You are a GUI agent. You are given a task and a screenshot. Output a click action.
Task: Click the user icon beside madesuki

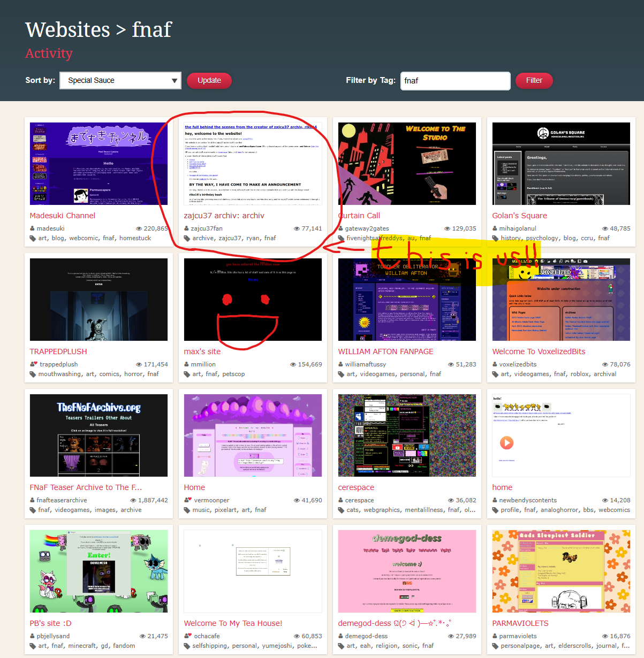[33, 228]
